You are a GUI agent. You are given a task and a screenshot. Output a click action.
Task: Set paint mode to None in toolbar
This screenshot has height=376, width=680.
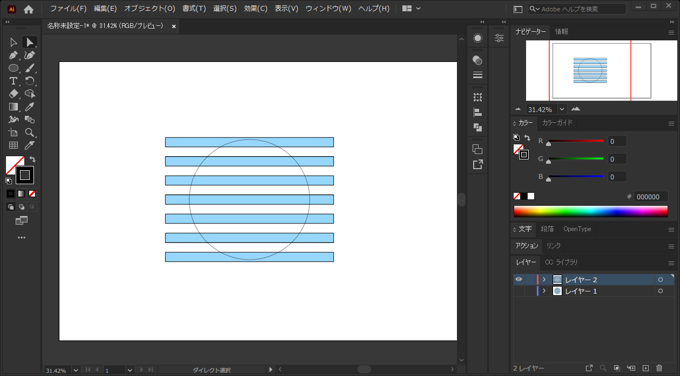tap(32, 194)
